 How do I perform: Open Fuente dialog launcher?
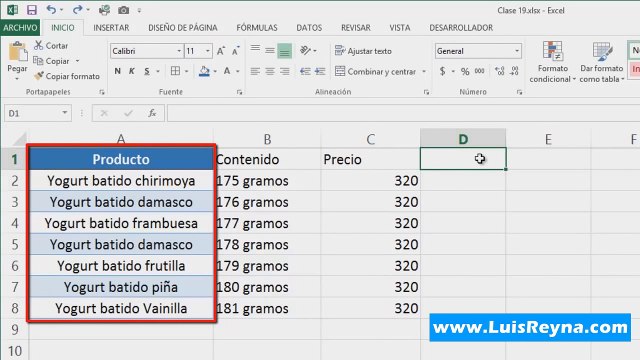[x=240, y=92]
